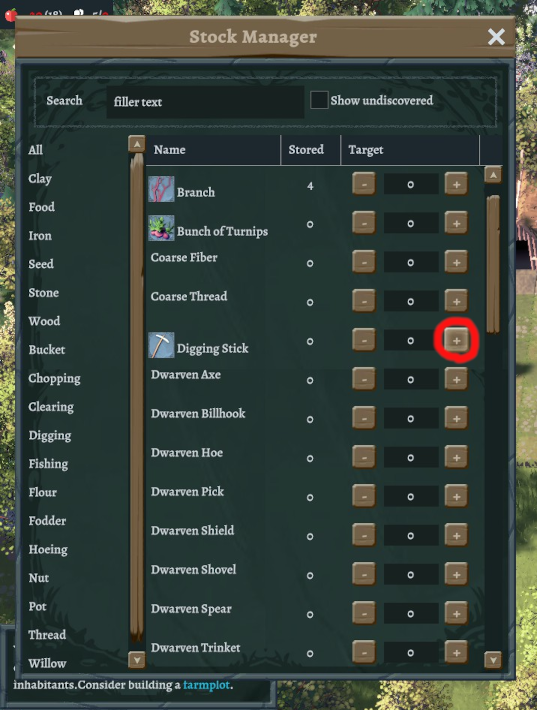The width and height of the screenshot is (537, 710).
Task: Click up arrow of category list scrollbar
Action: click(137, 144)
